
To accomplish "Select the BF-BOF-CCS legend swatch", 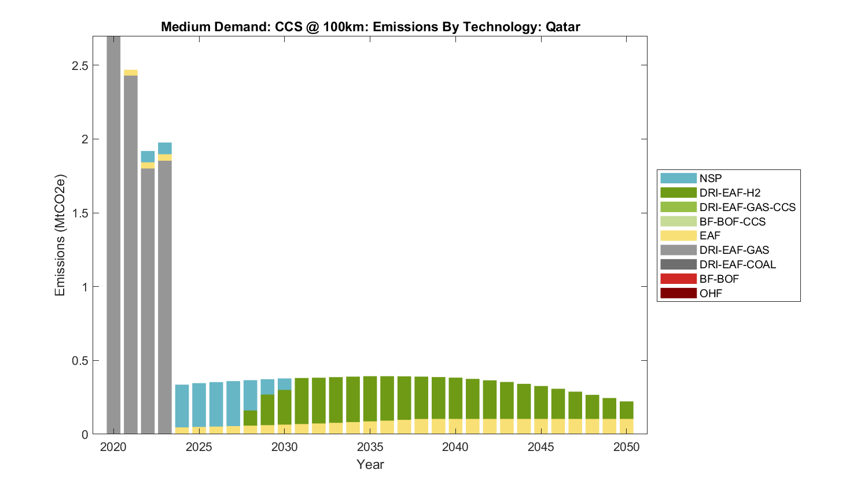I will click(678, 221).
